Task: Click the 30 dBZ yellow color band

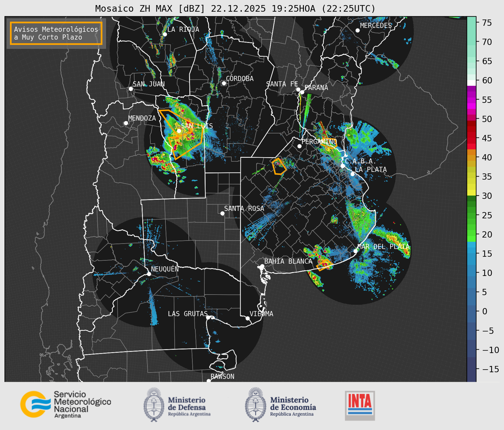Action: 471,193
